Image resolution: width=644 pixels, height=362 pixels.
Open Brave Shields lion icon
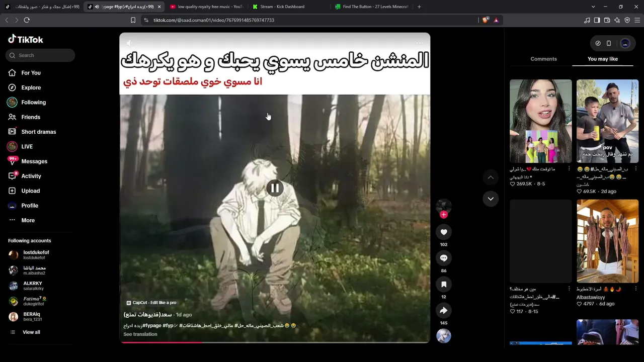[x=485, y=20]
